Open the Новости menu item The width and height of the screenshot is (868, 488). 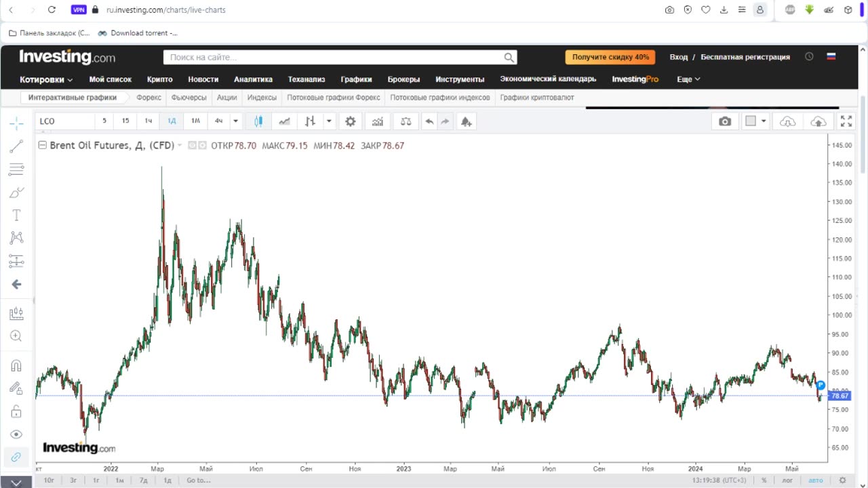click(x=203, y=79)
